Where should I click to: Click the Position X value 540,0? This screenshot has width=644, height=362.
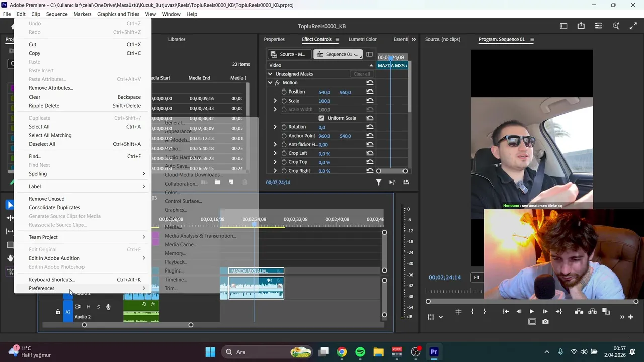click(x=325, y=92)
